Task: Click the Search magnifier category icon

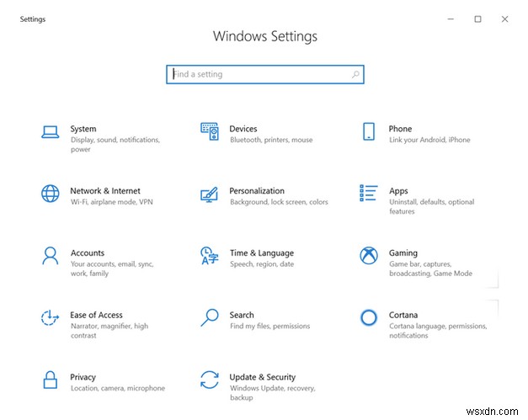Action: tap(210, 317)
